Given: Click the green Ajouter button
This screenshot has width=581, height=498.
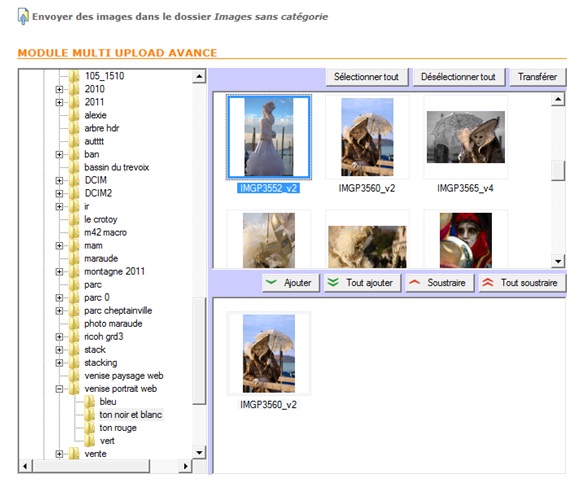Looking at the screenshot, I should [x=291, y=283].
